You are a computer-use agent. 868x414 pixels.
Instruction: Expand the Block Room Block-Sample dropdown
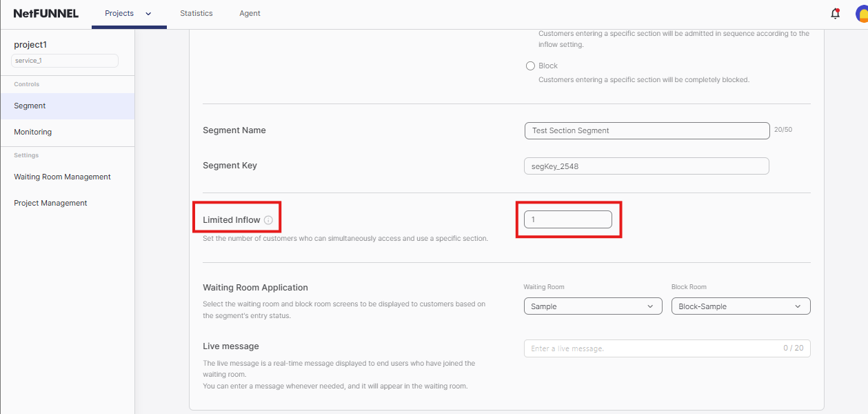pos(740,306)
